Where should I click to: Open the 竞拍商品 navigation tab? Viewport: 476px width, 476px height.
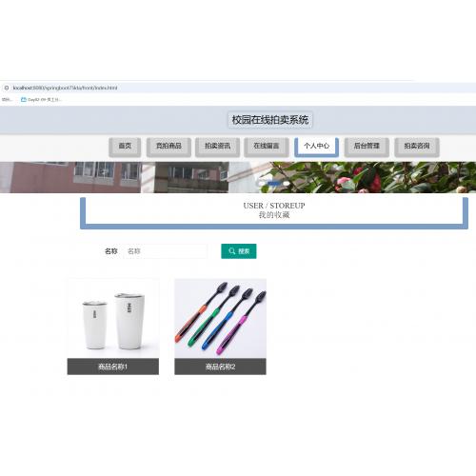[169, 147]
